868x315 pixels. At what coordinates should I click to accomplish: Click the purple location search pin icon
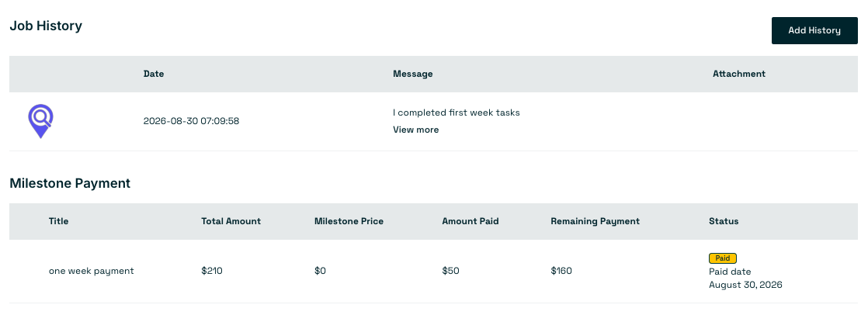[40, 121]
